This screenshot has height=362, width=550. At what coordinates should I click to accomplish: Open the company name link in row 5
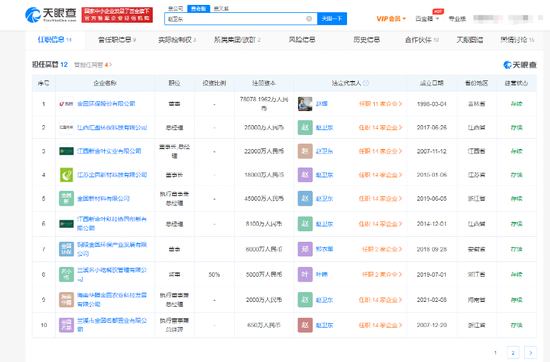click(103, 199)
